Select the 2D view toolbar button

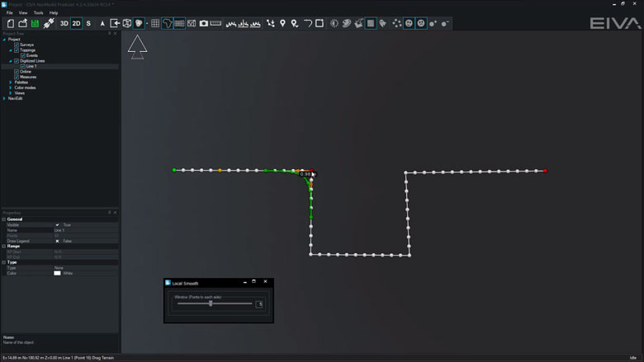[77, 23]
